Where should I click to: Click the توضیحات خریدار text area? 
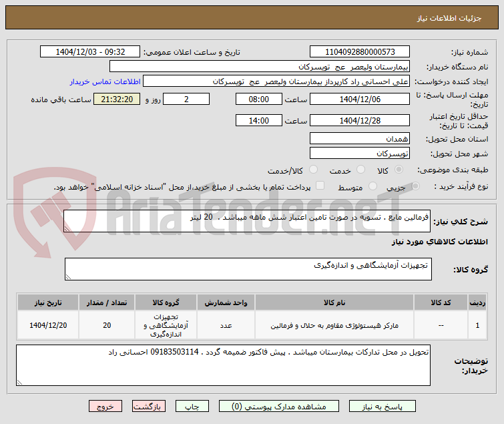tap(223, 365)
